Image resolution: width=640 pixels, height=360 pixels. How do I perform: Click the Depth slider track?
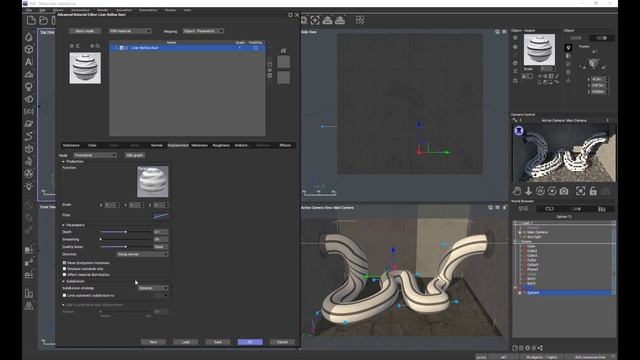pyautogui.click(x=125, y=232)
